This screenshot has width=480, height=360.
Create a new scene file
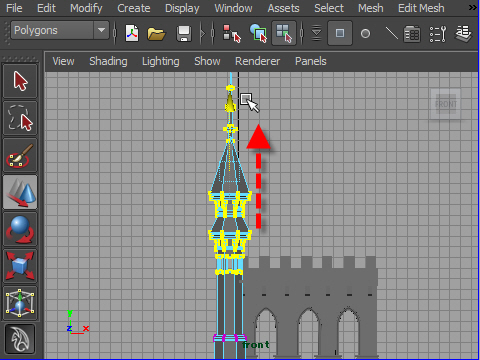point(132,33)
